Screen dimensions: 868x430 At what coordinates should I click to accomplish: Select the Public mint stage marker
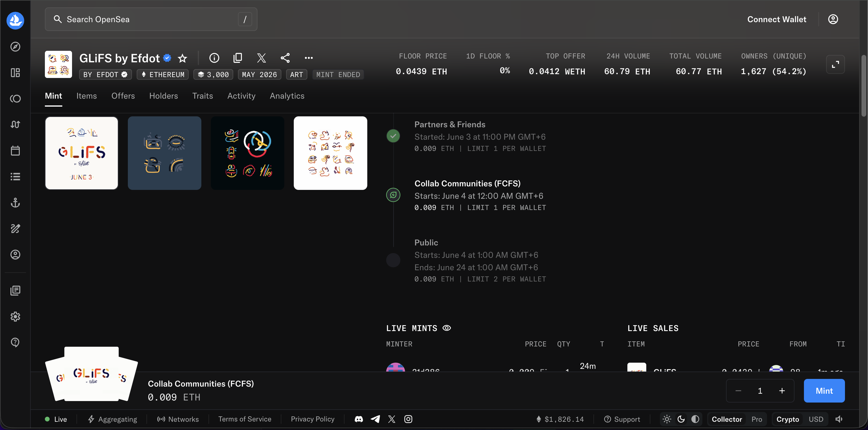pyautogui.click(x=393, y=260)
